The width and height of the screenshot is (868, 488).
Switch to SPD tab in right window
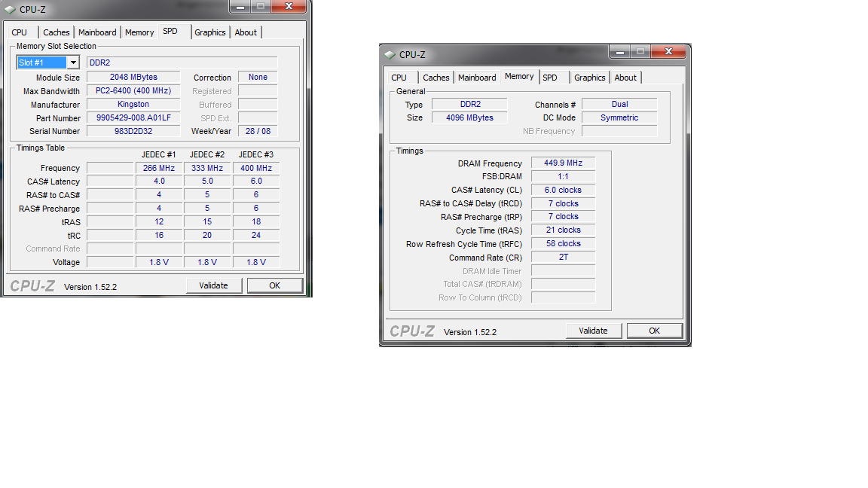[x=550, y=78]
